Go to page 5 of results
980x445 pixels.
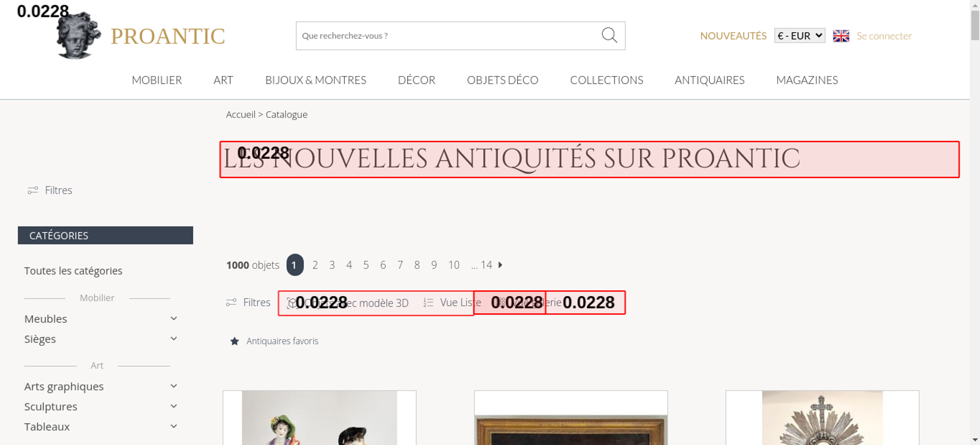click(366, 265)
